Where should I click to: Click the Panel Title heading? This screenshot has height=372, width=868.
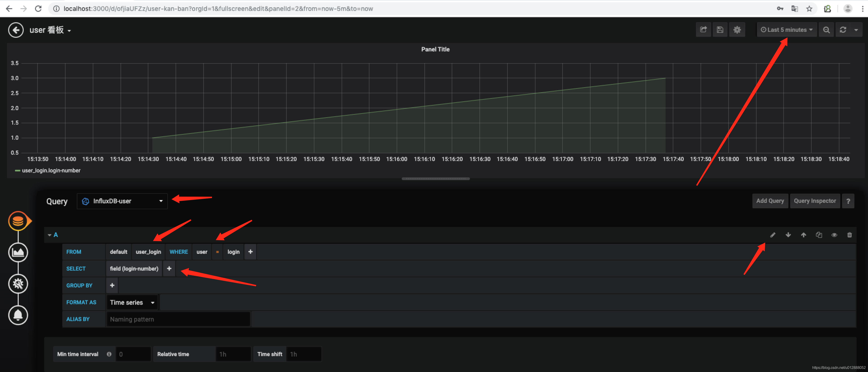pyautogui.click(x=435, y=49)
